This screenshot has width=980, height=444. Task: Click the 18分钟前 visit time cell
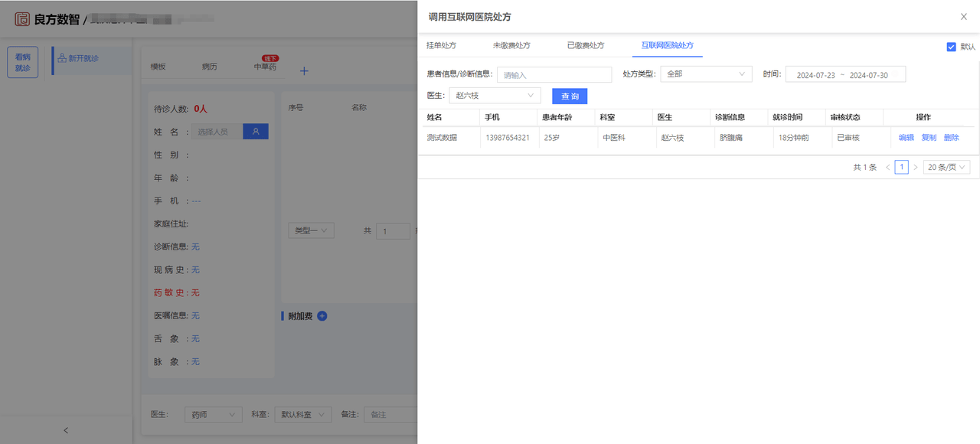794,138
